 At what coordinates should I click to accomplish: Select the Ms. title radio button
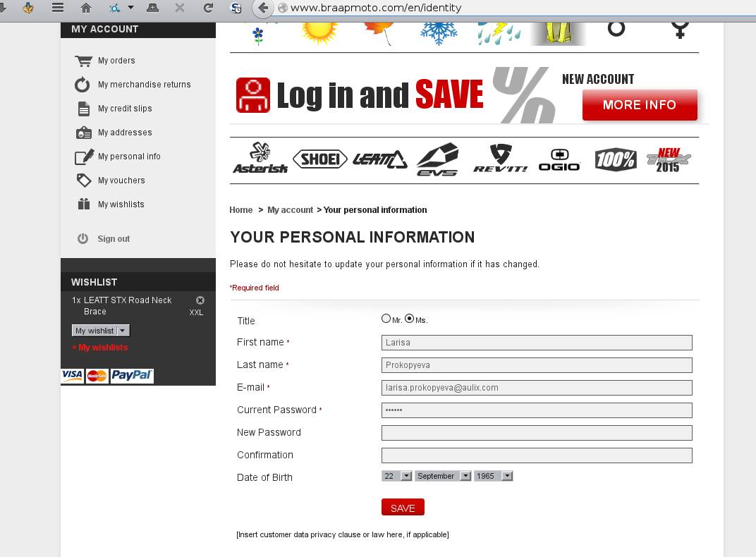409,319
